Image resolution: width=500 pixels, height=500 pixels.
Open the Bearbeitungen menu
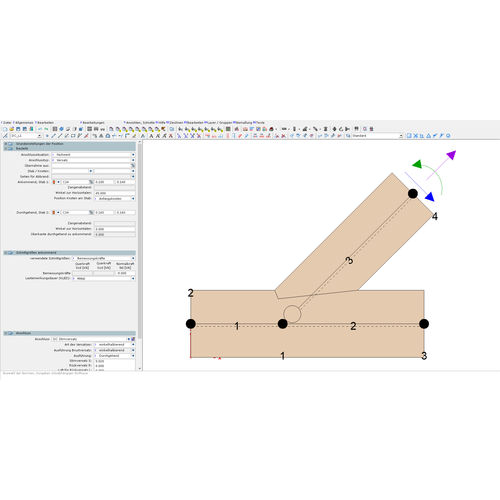[93, 123]
